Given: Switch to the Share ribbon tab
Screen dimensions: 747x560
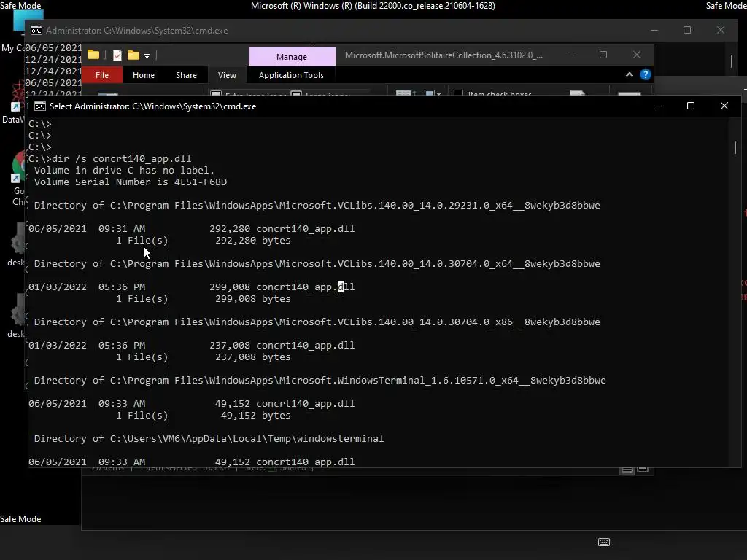Looking at the screenshot, I should pyautogui.click(x=186, y=75).
